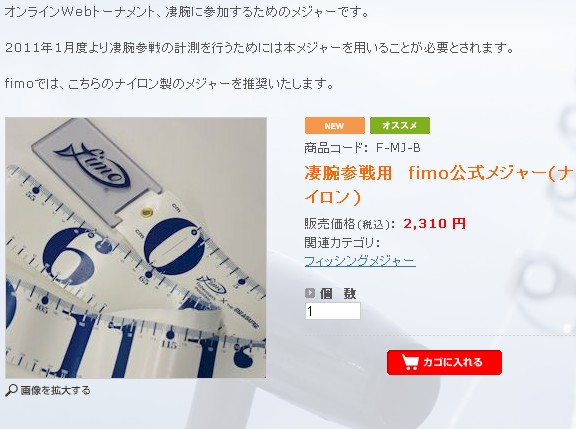Screen dimensions: 576x429
Task: Click the 関連カテゴリ label
Action: pos(342,243)
